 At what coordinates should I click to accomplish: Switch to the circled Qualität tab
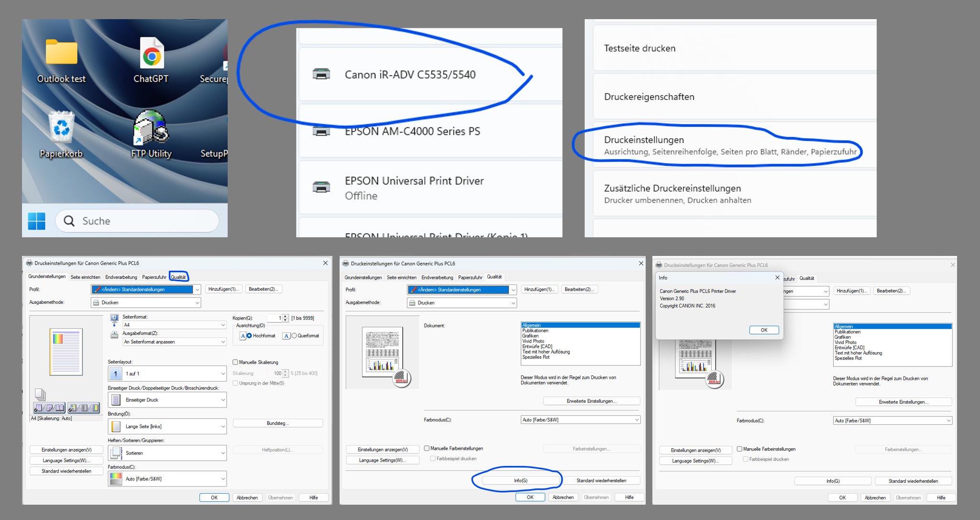(x=179, y=277)
